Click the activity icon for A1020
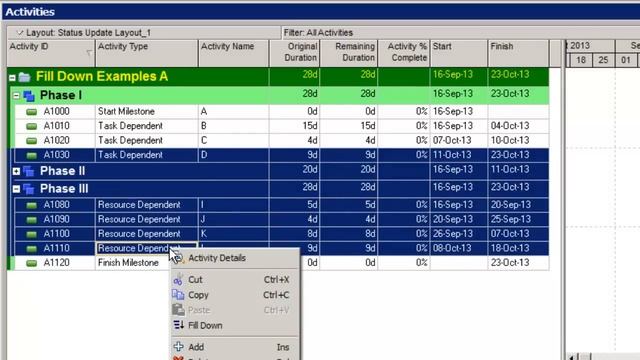The height and width of the screenshot is (360, 640). click(31, 141)
